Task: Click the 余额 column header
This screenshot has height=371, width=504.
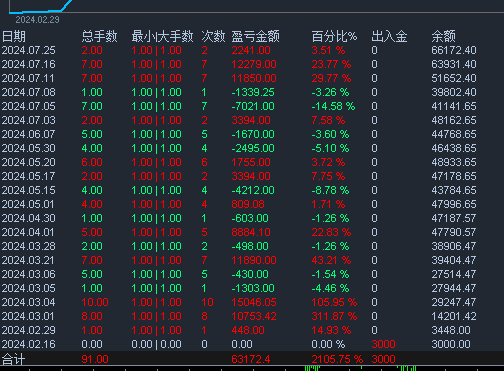Action: point(443,36)
